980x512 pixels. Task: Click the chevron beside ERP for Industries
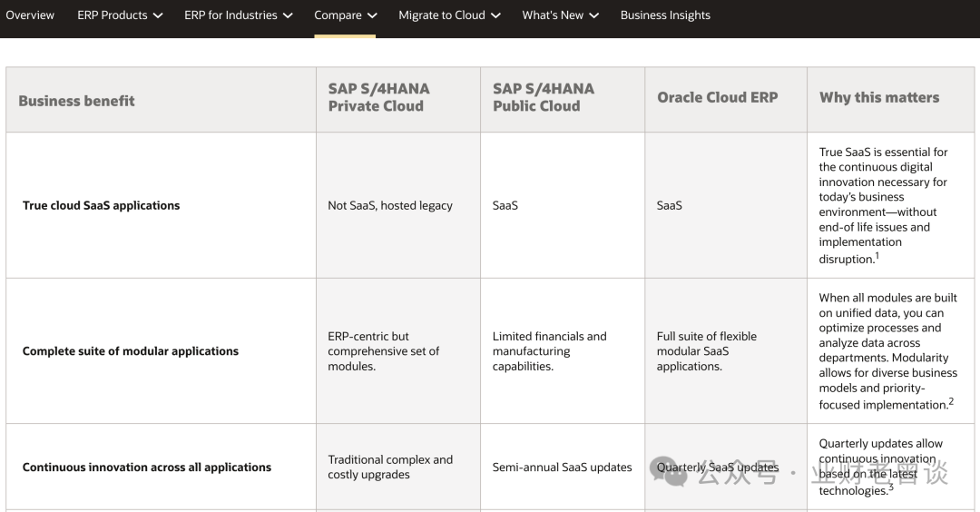coord(288,16)
